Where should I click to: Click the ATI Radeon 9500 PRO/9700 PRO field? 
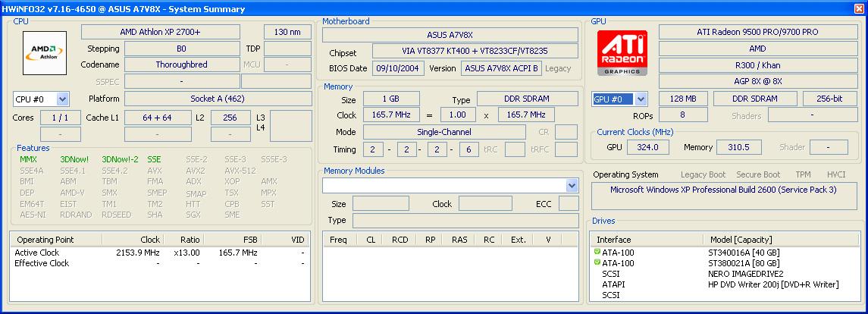coord(757,32)
